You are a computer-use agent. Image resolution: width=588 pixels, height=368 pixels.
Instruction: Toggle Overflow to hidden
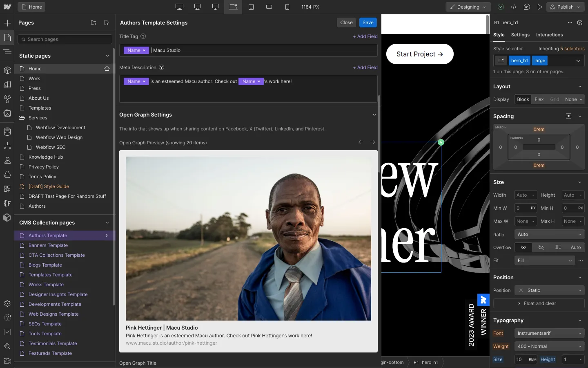[541, 247]
